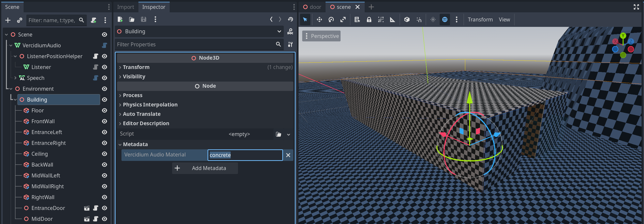
Task: Quick load script with folder icon
Action: point(279,135)
